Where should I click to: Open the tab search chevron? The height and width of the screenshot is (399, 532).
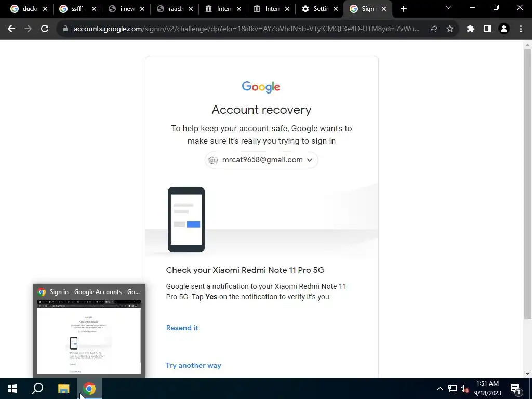448,7
